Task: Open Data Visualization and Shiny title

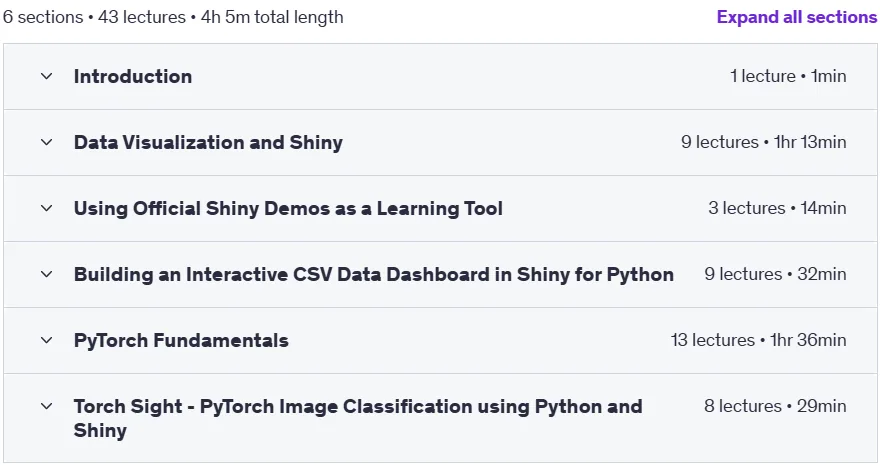Action: (x=208, y=142)
